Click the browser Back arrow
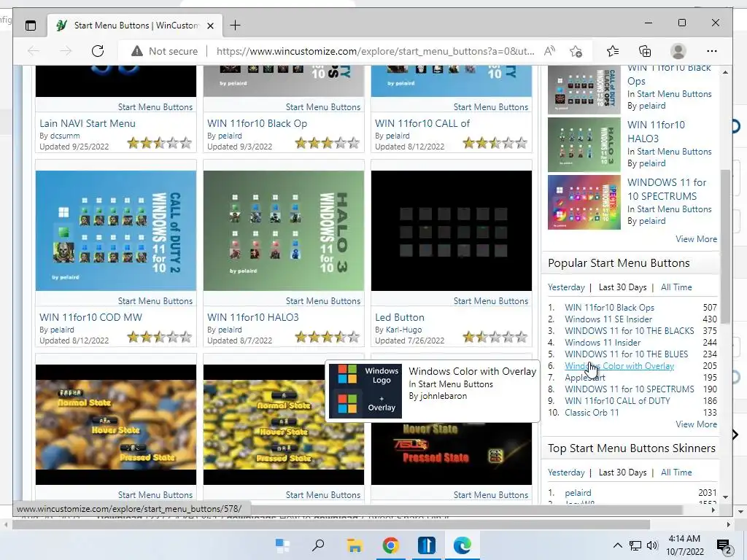 [34, 51]
